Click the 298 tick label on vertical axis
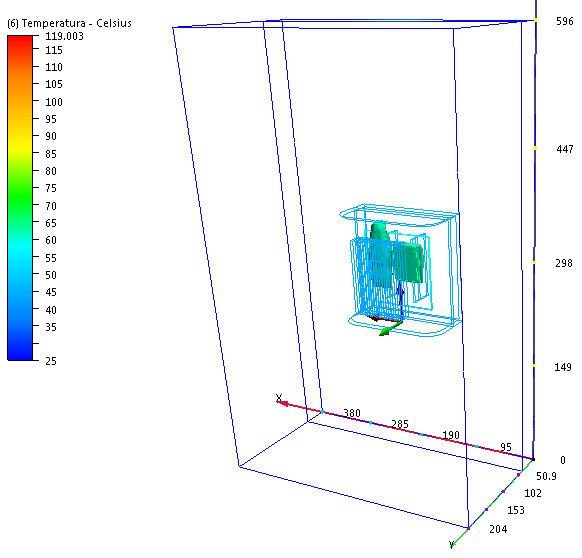582x558 pixels. (x=564, y=263)
